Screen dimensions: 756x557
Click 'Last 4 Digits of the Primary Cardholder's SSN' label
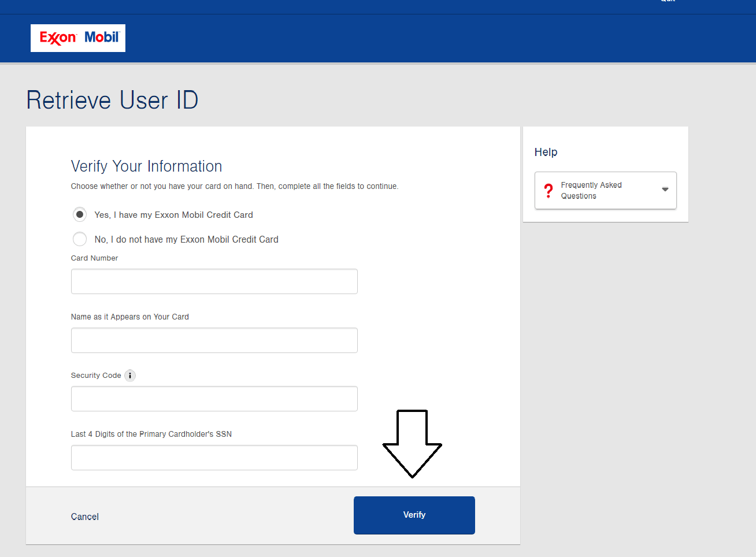coord(151,434)
